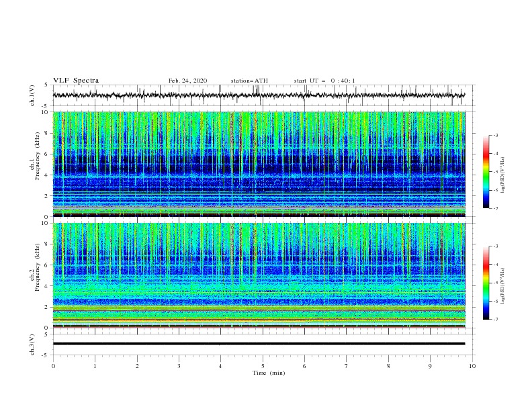Click time axis tick label "9"
The image size is (532, 411).
point(430,366)
